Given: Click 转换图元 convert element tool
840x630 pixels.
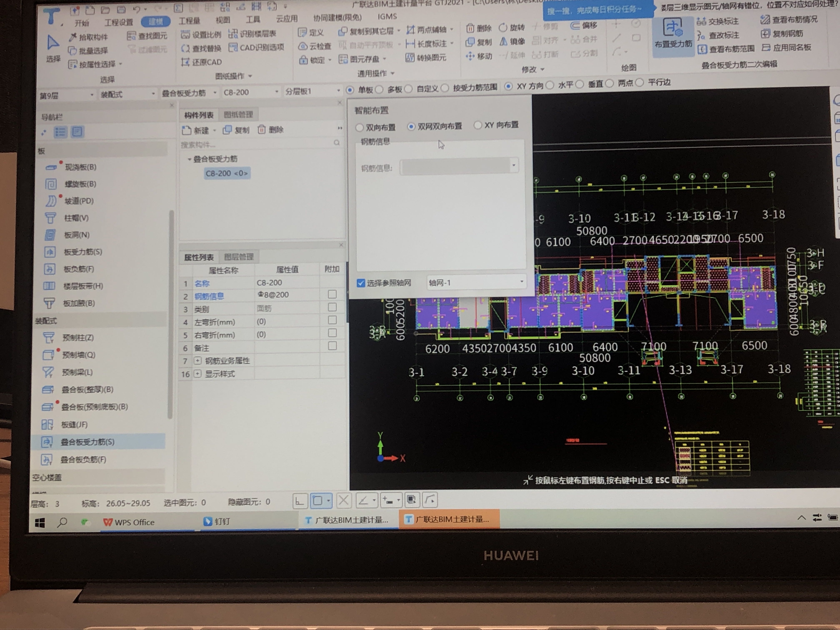Looking at the screenshot, I should pos(426,58).
